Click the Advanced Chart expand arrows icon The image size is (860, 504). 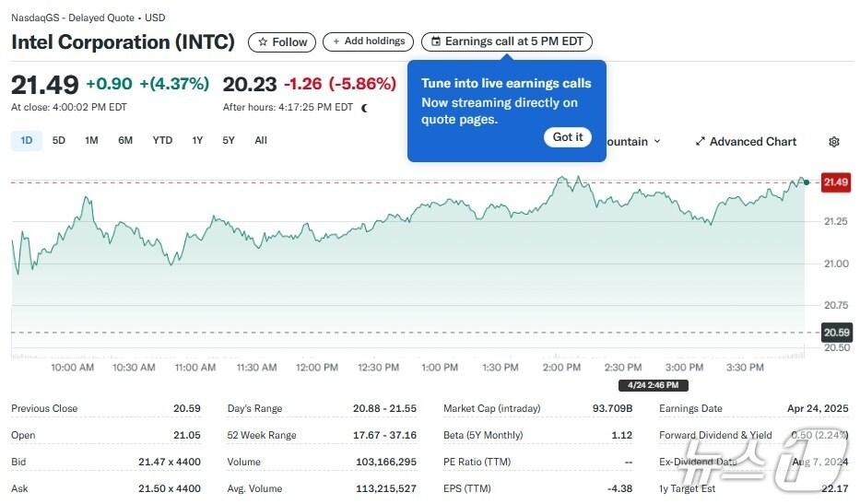pyautogui.click(x=701, y=142)
